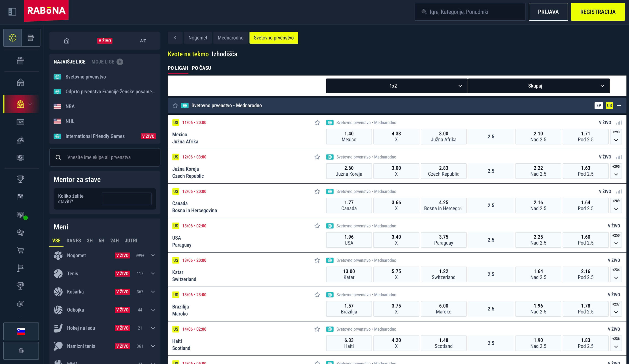Open the sports section ball icon at top of left rail

(13, 38)
